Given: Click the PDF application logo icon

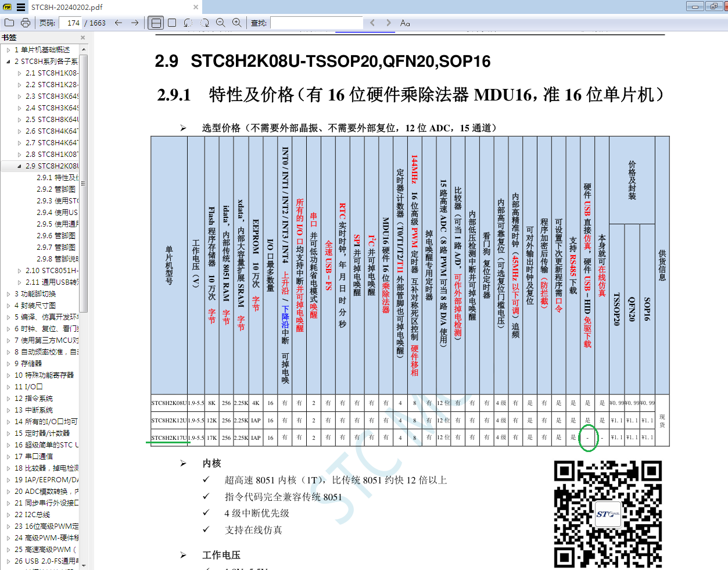Looking at the screenshot, I should 8,7.
